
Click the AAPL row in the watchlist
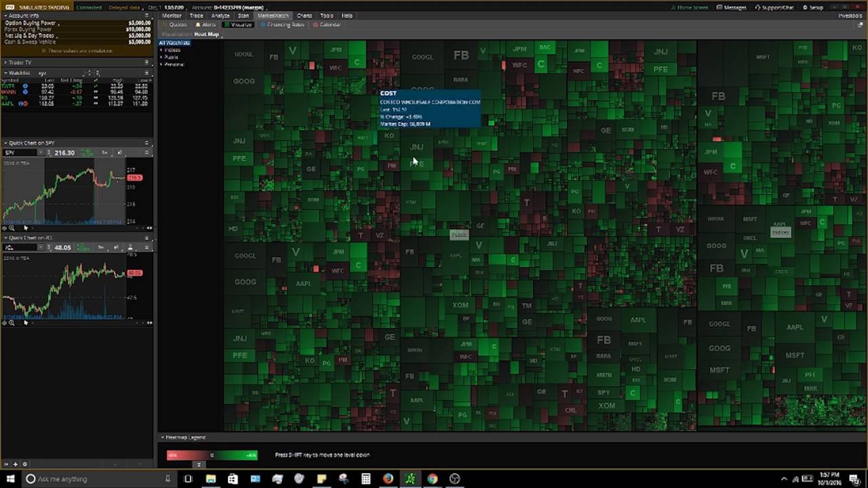click(76, 104)
